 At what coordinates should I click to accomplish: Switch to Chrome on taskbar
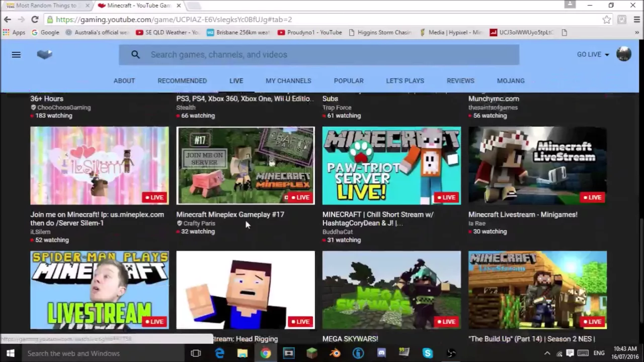pyautogui.click(x=266, y=353)
